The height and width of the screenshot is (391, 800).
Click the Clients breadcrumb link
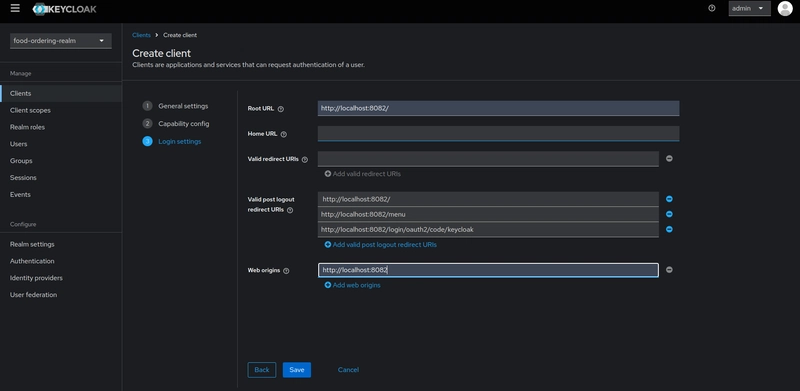click(x=141, y=35)
